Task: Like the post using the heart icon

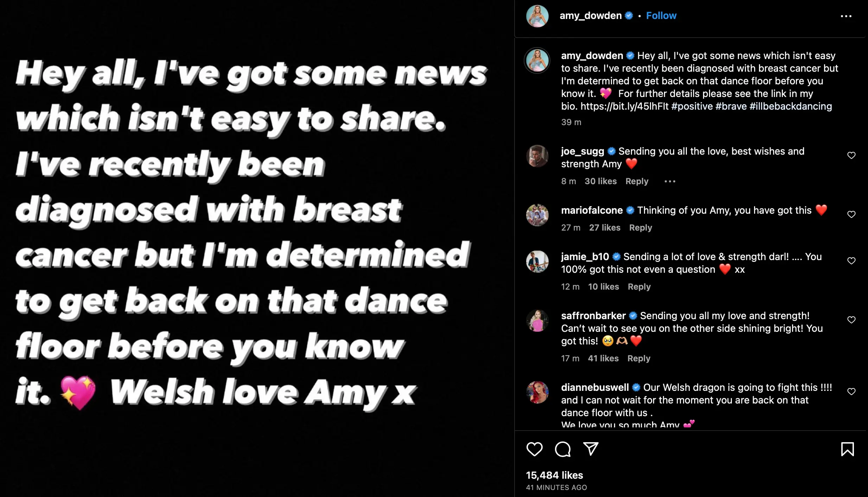Action: click(x=535, y=449)
